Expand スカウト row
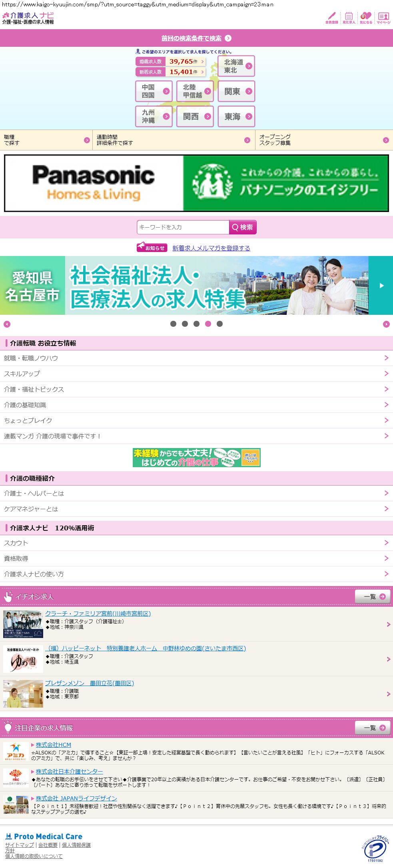 (196, 543)
